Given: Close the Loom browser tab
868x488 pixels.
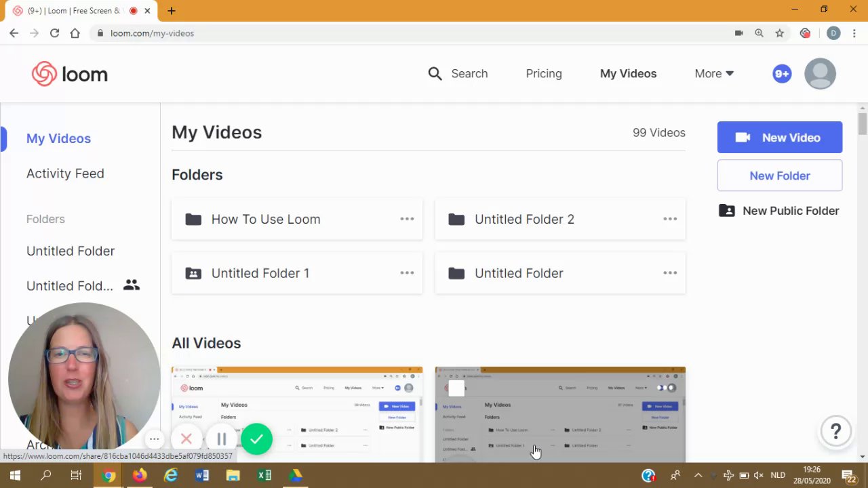Looking at the screenshot, I should [x=147, y=11].
